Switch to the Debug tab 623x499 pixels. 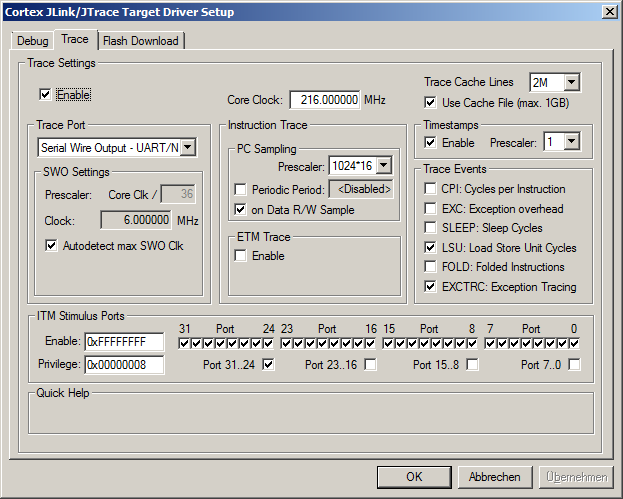[32, 41]
